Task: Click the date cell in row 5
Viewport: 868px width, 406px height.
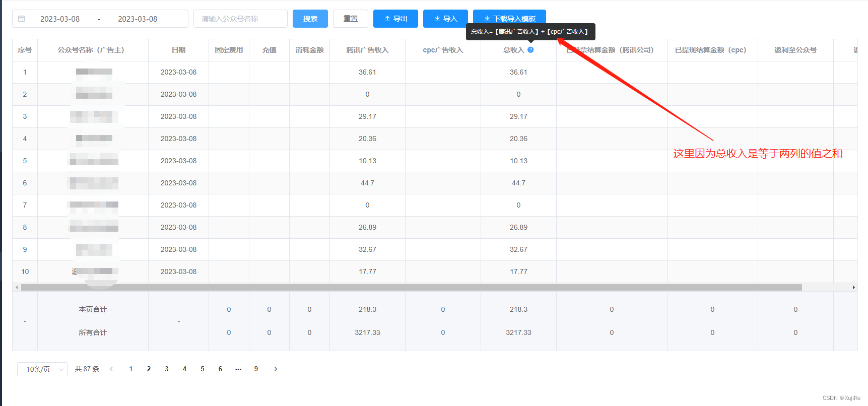Action: (x=178, y=161)
